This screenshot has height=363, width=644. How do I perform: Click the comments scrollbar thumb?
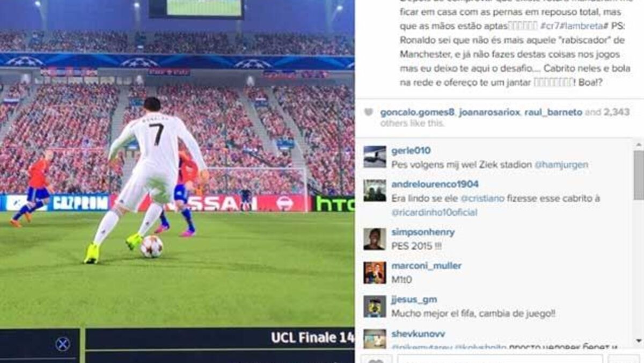point(638,175)
